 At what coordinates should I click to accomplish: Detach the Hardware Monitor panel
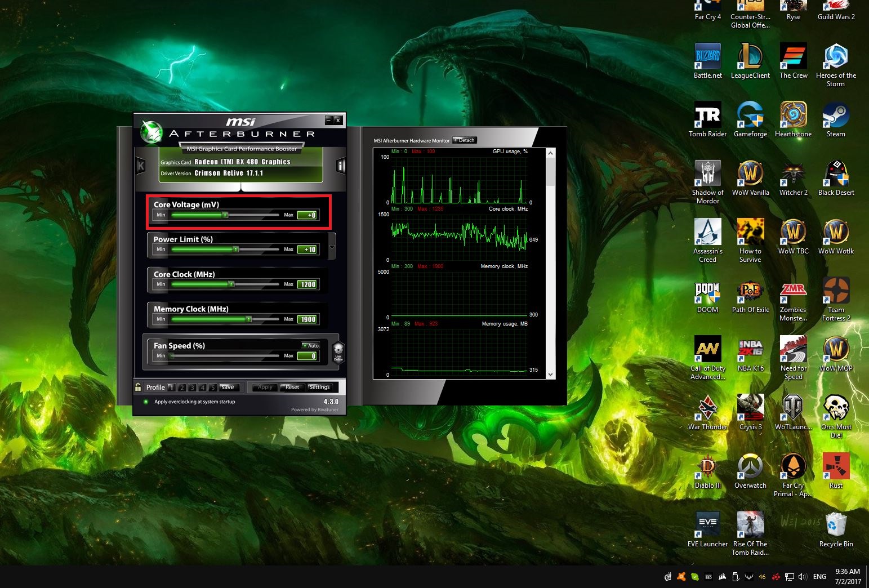(465, 140)
